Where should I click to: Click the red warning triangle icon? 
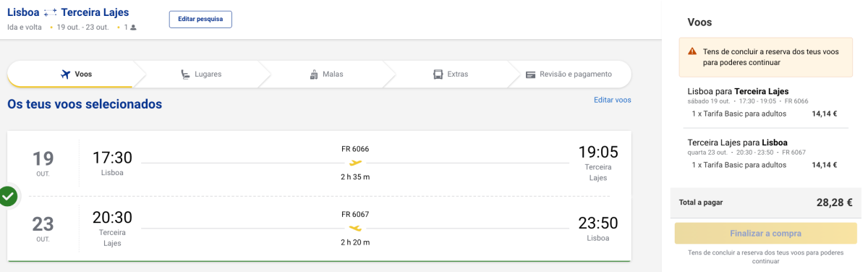(x=692, y=51)
